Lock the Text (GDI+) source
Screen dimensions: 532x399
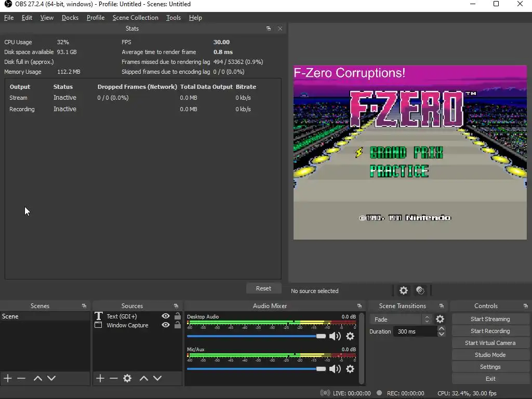point(178,316)
